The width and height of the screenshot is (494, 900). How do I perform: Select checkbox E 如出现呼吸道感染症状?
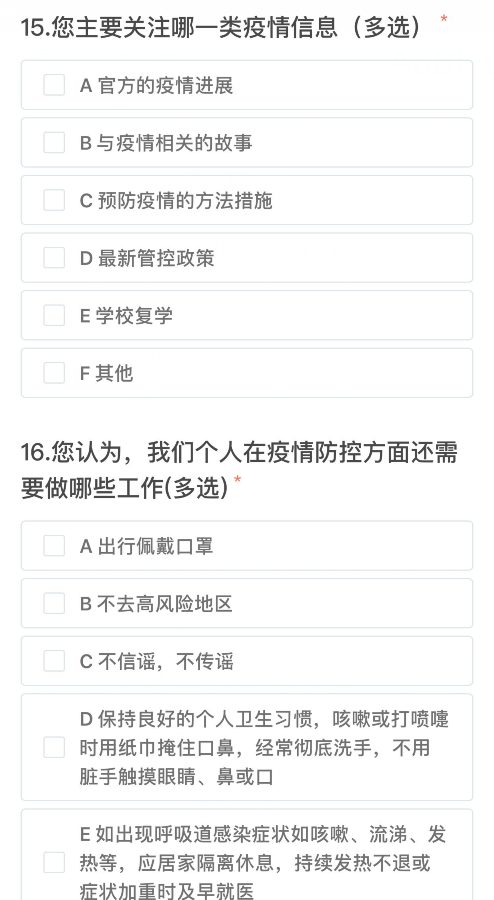pyautogui.click(x=54, y=863)
